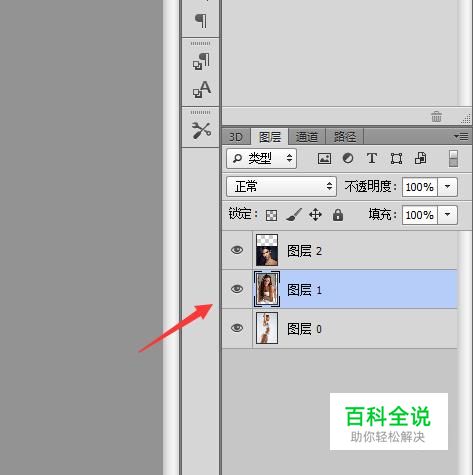Switch to the 3D tab

click(236, 137)
